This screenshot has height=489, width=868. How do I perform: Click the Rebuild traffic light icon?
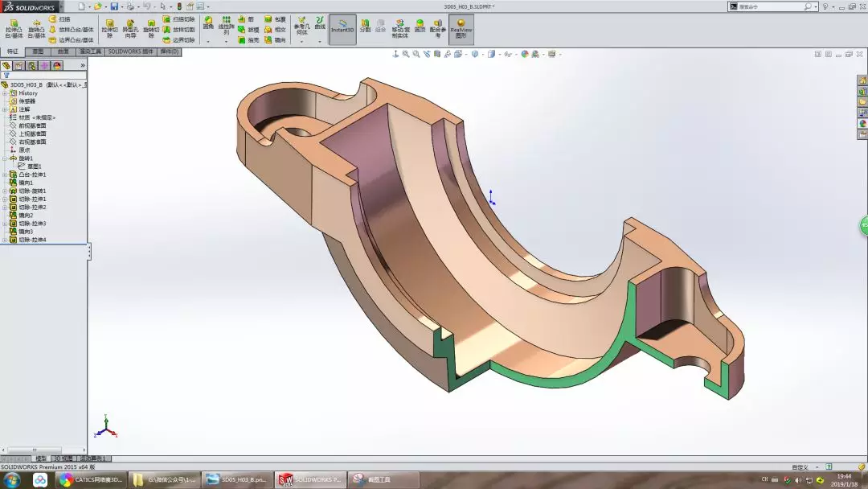pyautogui.click(x=179, y=6)
